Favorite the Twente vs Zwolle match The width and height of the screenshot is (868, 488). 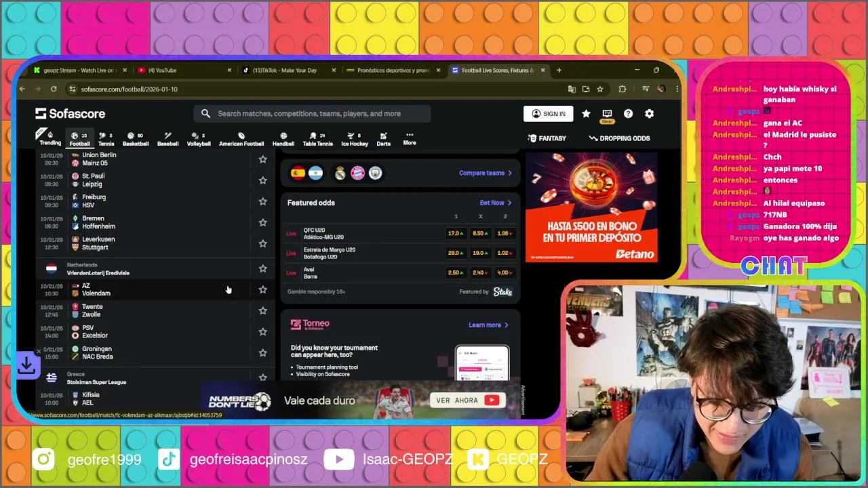tap(262, 310)
